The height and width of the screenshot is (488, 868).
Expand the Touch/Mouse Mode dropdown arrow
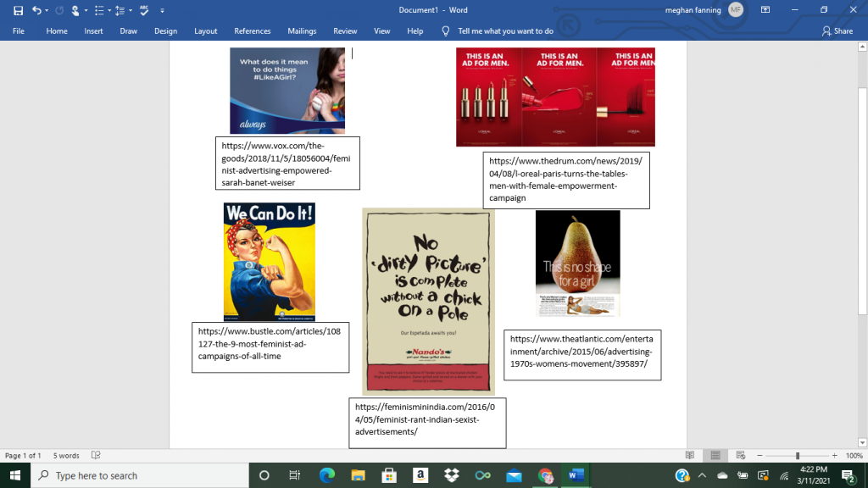86,10
